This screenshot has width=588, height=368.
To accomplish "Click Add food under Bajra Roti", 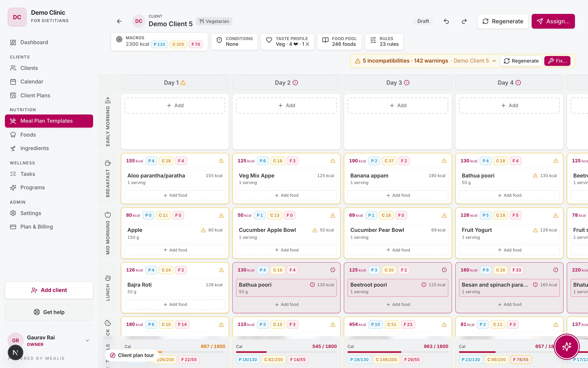I will tap(175, 304).
